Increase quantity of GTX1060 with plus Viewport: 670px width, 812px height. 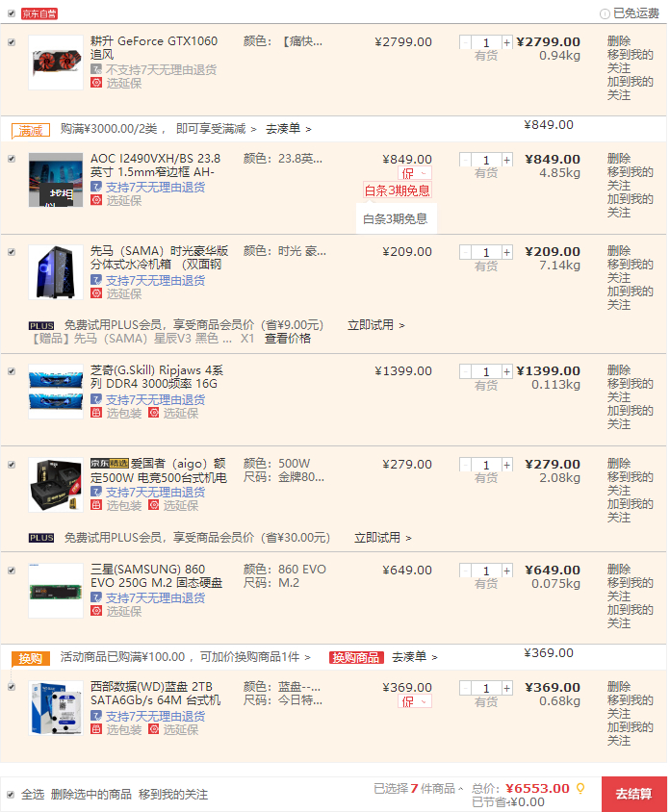tap(506, 42)
